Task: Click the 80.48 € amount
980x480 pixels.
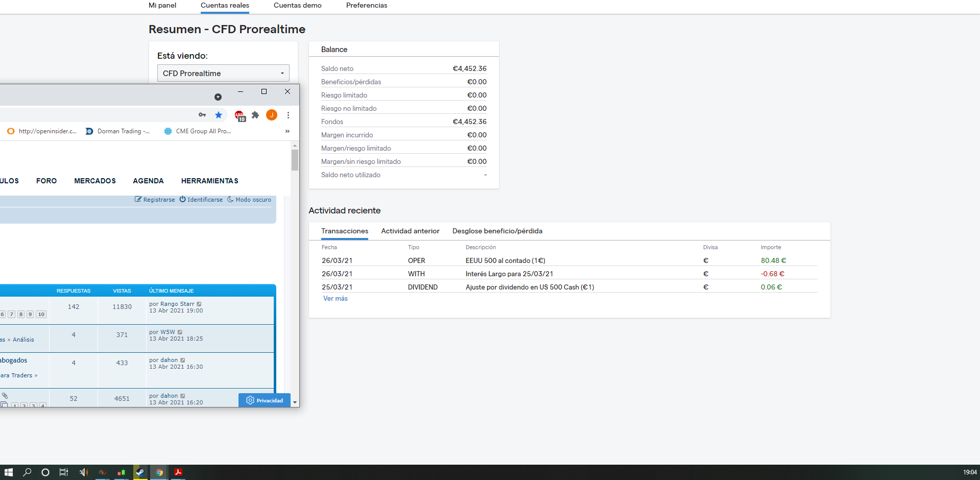Action: point(774,260)
